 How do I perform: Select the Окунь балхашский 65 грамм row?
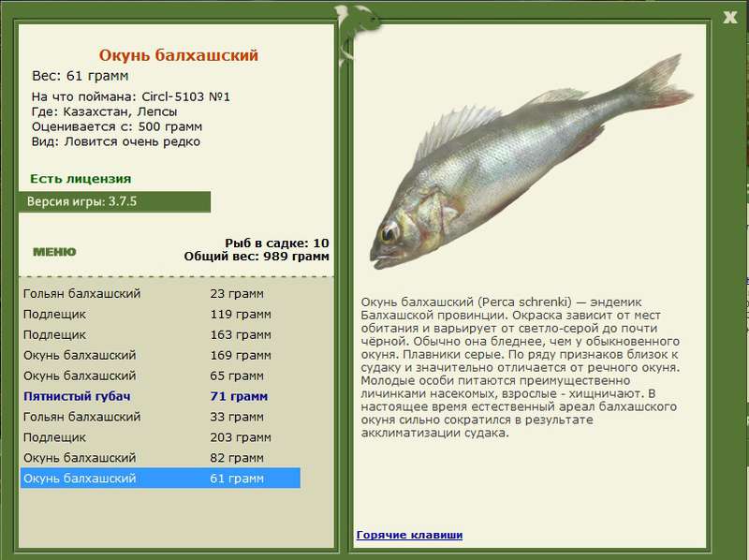[160, 376]
